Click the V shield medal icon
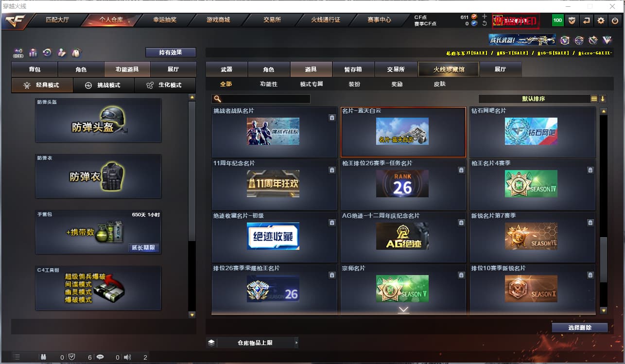This screenshot has width=625, height=364. (x=565, y=40)
